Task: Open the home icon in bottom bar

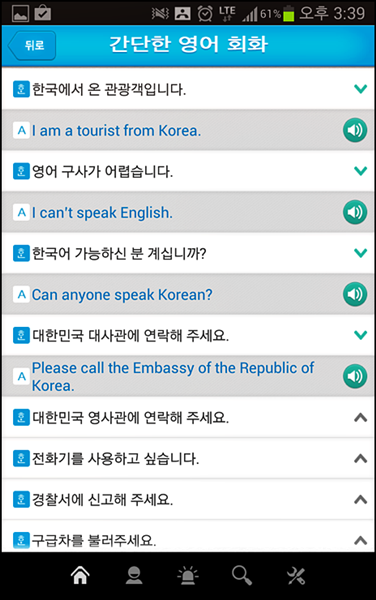Action: click(80, 575)
